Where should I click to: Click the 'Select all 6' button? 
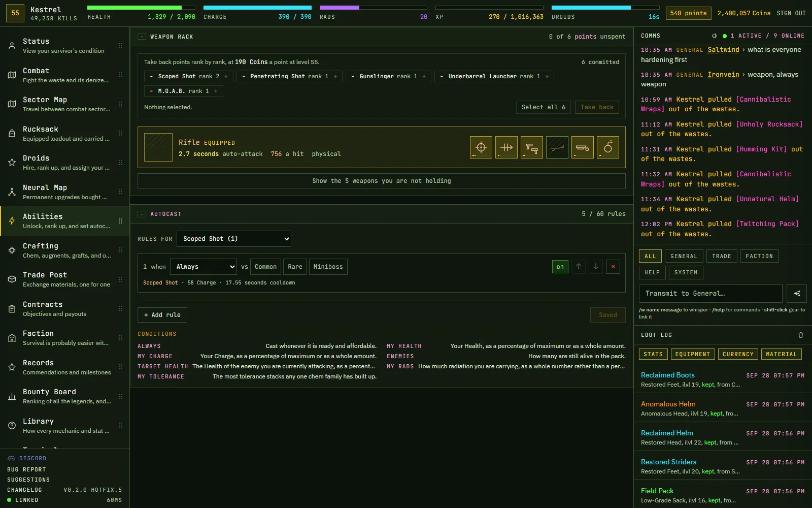[544, 107]
